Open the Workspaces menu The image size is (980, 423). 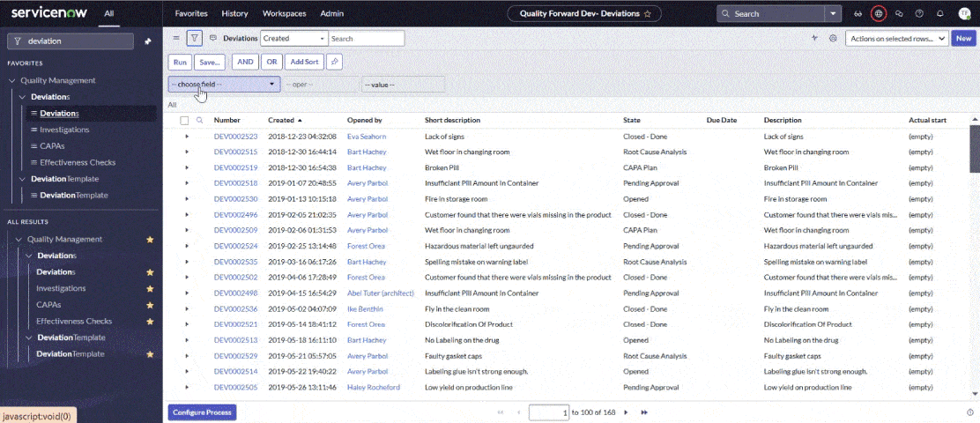pyautogui.click(x=283, y=14)
